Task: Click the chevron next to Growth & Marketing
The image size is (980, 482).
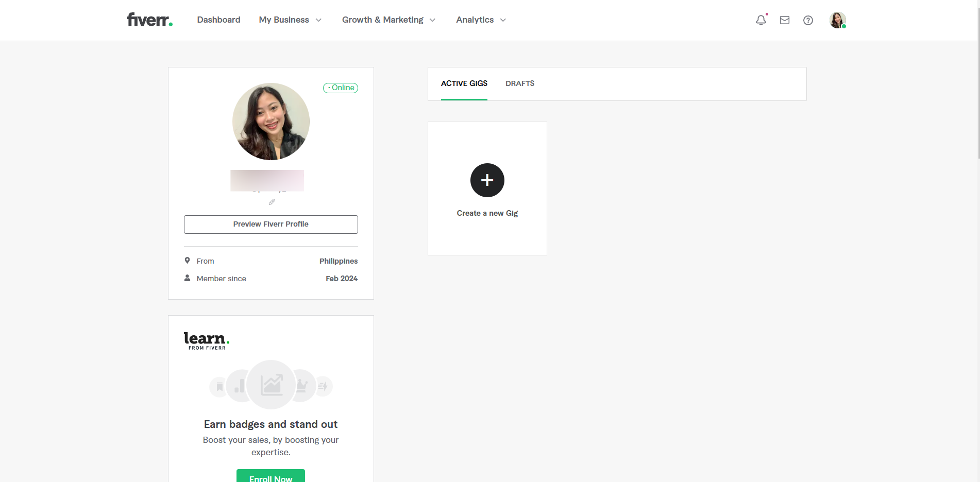Action: click(432, 20)
